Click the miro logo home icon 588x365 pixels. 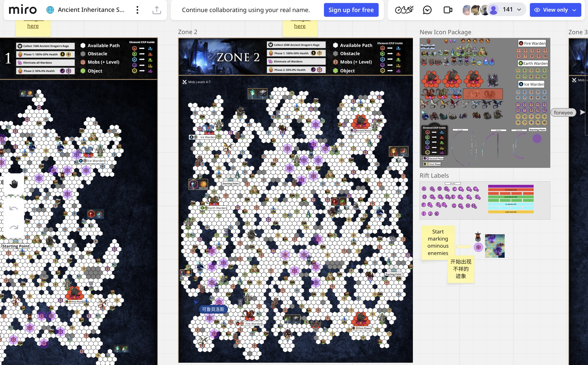23,10
